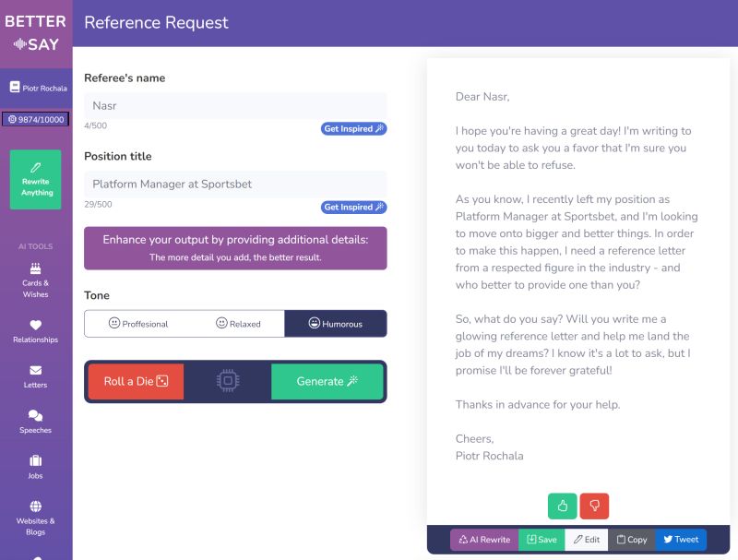Click the 9874/10000 credits indicator

(x=36, y=119)
